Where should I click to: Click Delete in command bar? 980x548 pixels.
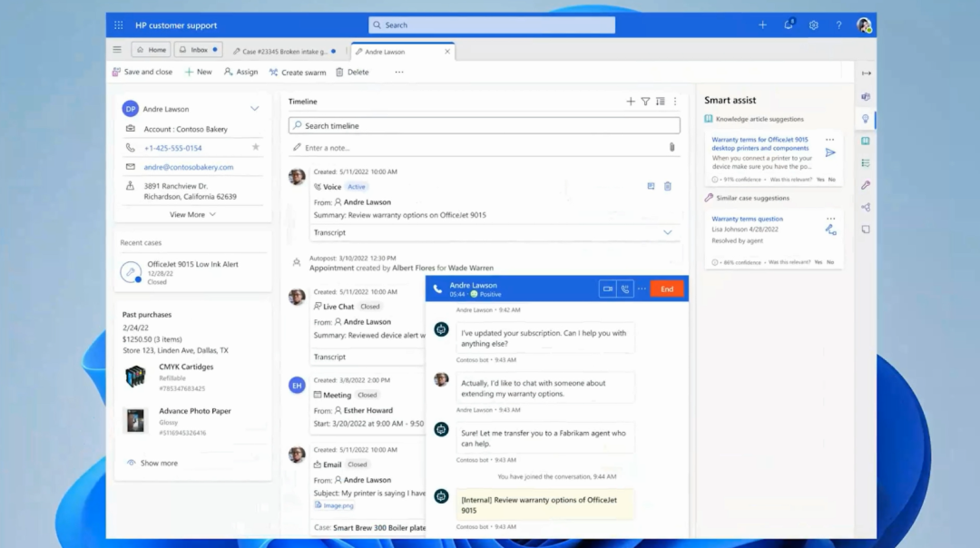352,72
